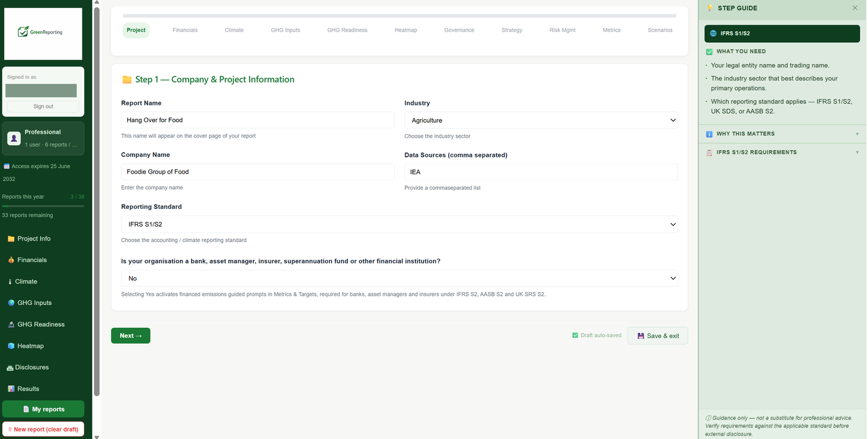Image resolution: width=868 pixels, height=439 pixels.
Task: Click the Heatmap cube icon in sidebar
Action: tap(11, 346)
